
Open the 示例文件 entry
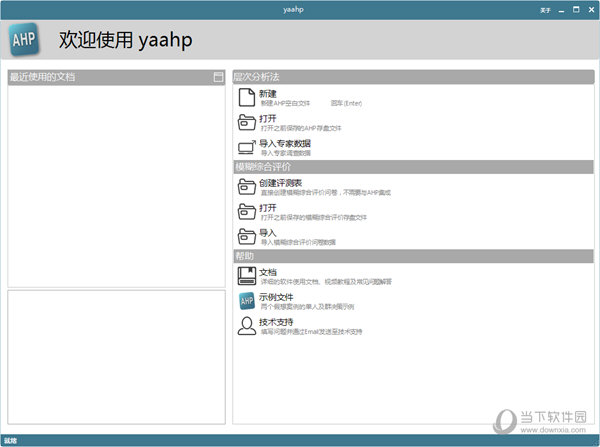(x=276, y=297)
